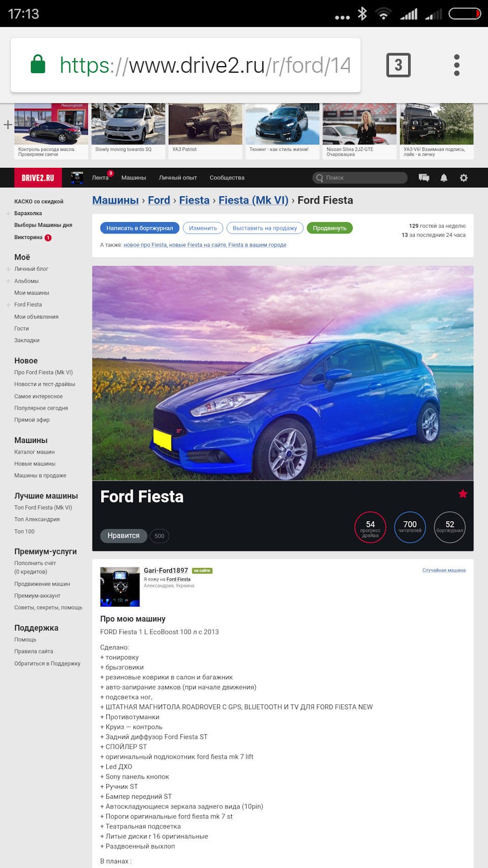Tap the green secure lock icon

coord(38,65)
